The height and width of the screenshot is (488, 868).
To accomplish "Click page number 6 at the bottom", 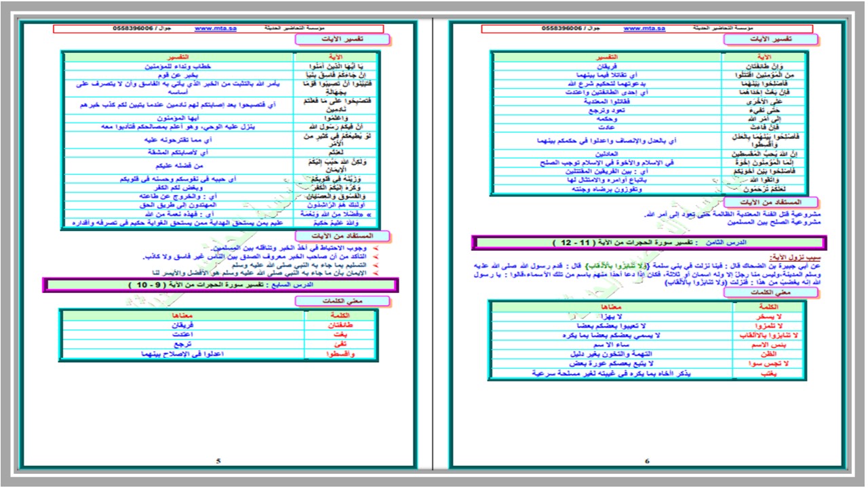I will (x=647, y=461).
